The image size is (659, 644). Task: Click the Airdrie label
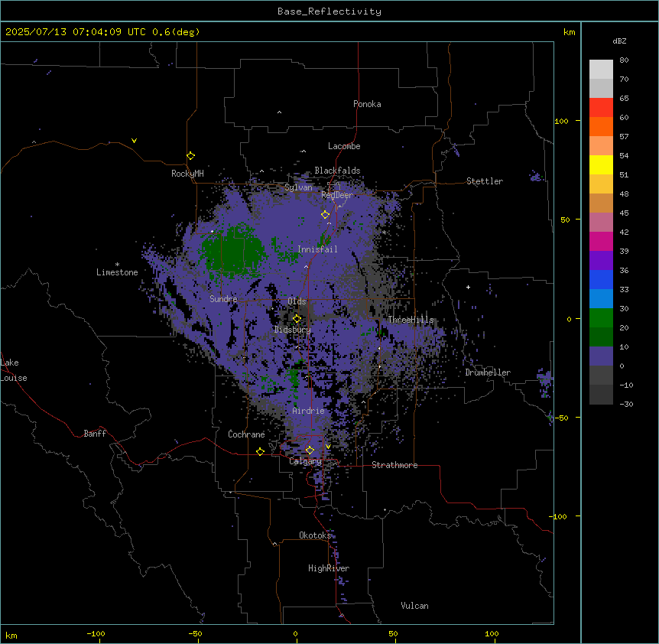[x=309, y=411]
